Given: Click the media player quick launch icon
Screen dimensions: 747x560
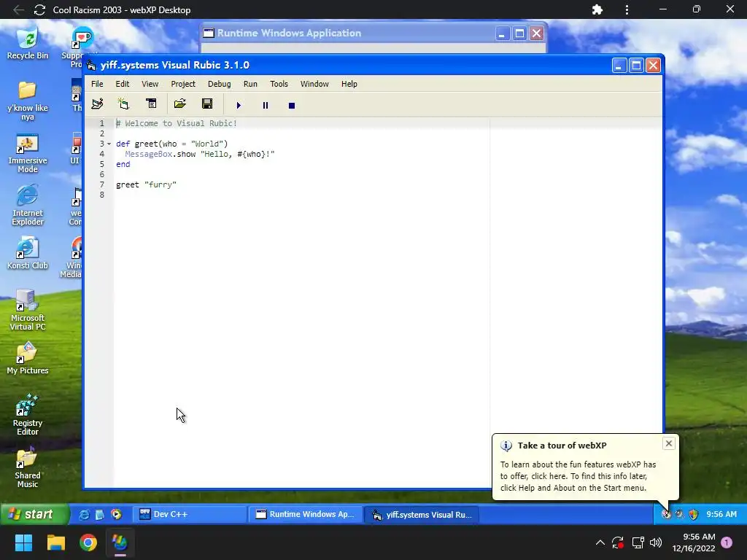Looking at the screenshot, I should click(116, 514).
